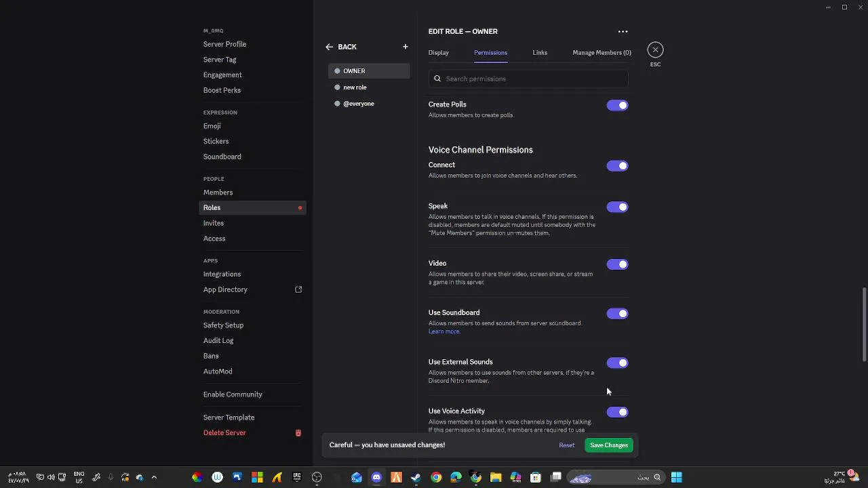The height and width of the screenshot is (488, 868).
Task: Open the Wondershare W taskbar icon
Action: coord(217,477)
